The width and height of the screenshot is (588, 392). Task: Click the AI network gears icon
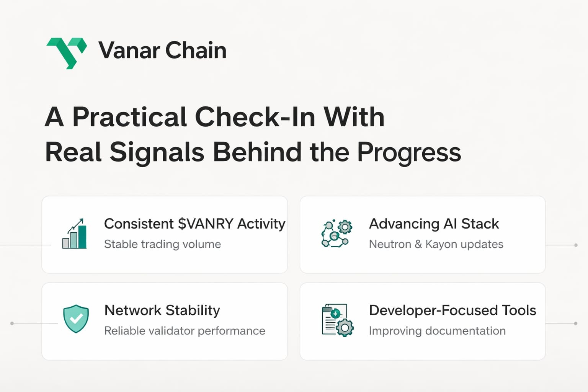coord(336,233)
